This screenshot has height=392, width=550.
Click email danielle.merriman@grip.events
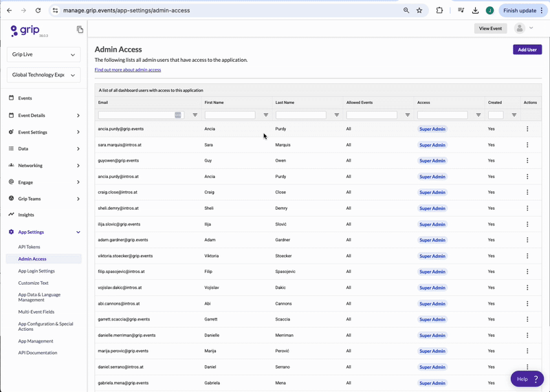[126, 335]
